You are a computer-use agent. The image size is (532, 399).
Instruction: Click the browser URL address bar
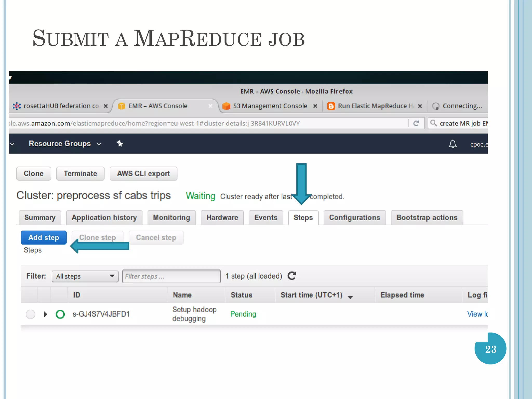click(x=208, y=123)
